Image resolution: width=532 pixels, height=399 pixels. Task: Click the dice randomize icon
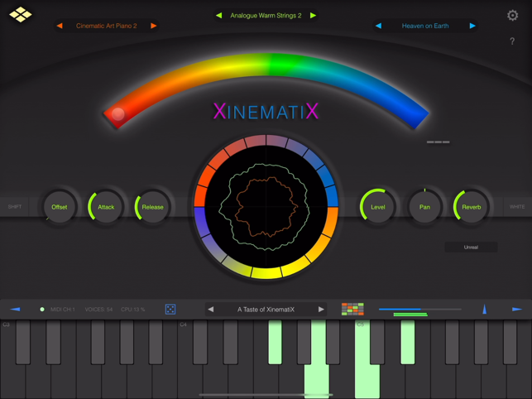click(170, 309)
